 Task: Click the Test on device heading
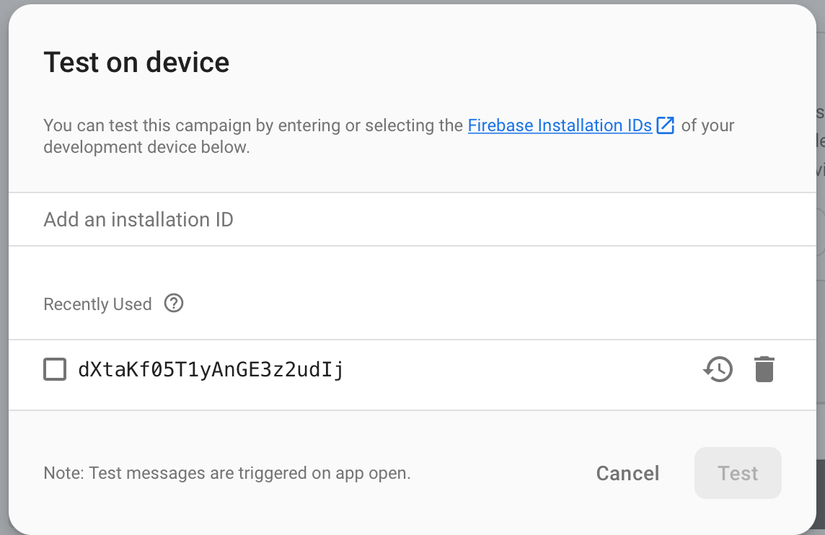(x=136, y=63)
